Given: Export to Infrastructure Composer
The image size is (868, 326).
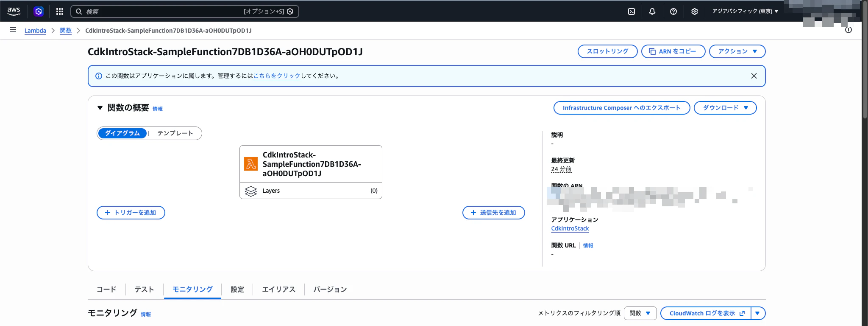Looking at the screenshot, I should point(622,108).
